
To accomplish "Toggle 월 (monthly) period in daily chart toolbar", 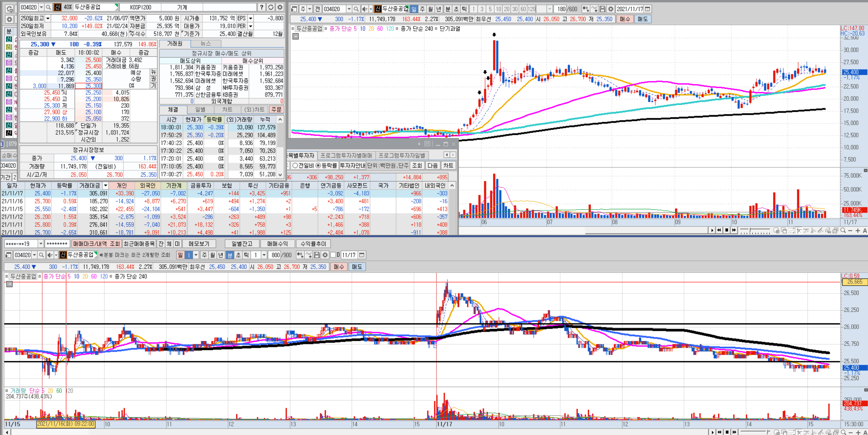I will point(431,9).
